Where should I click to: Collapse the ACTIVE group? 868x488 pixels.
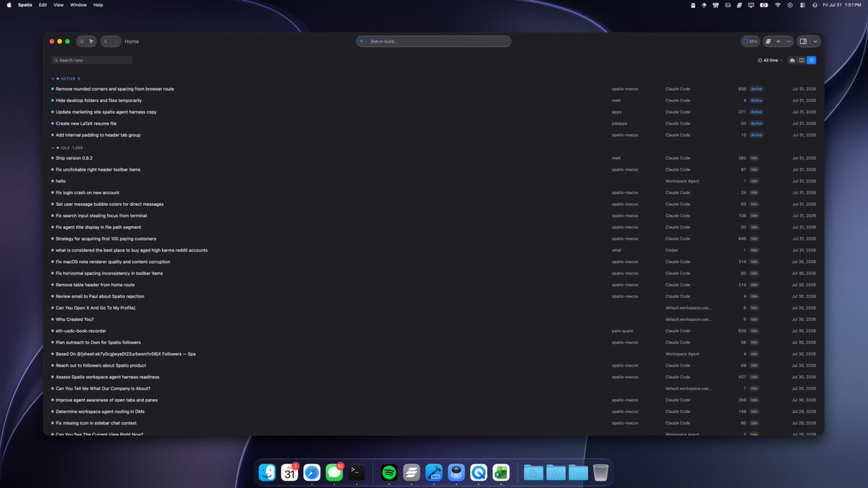tap(53, 78)
